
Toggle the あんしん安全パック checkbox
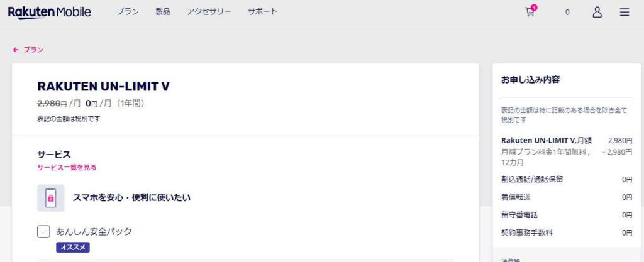[x=43, y=232]
